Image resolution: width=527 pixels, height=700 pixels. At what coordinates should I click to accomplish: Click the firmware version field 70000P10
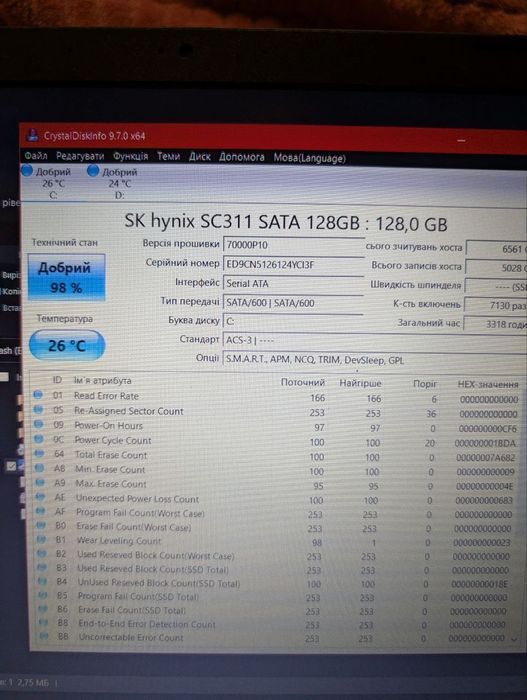[294, 245]
